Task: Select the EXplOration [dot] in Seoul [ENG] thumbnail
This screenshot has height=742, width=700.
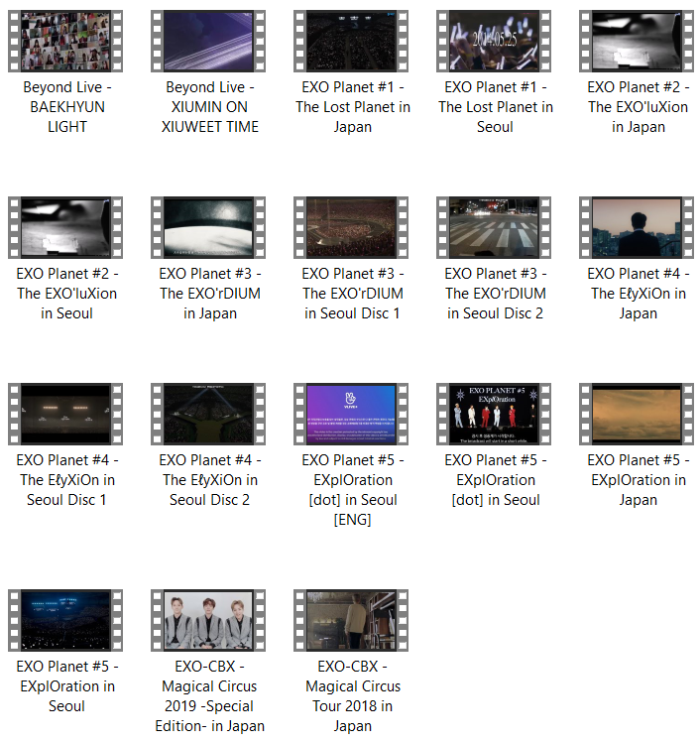Action: pyautogui.click(x=351, y=414)
